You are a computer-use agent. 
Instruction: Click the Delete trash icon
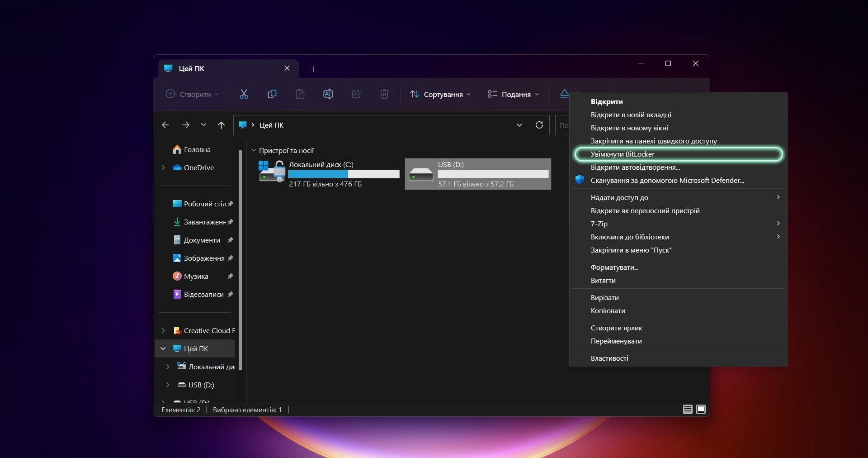pyautogui.click(x=384, y=94)
